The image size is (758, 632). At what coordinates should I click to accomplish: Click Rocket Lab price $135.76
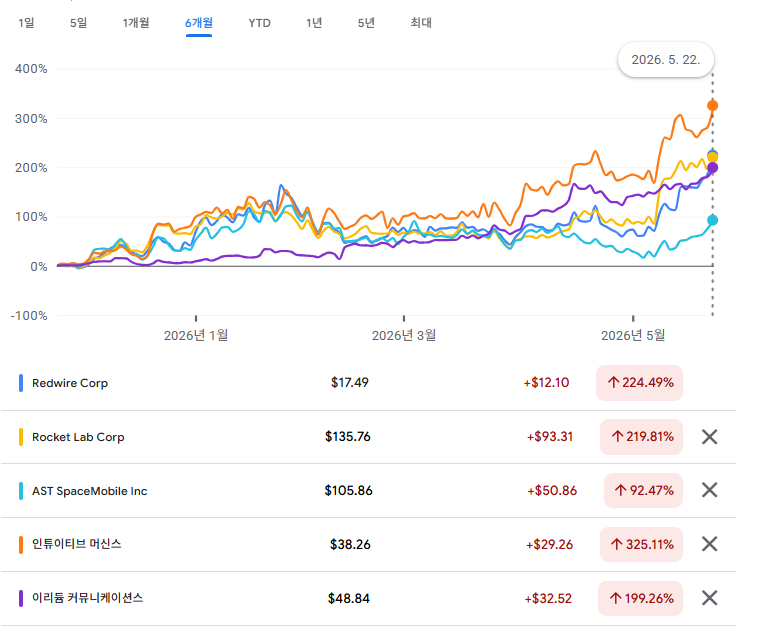[348, 437]
